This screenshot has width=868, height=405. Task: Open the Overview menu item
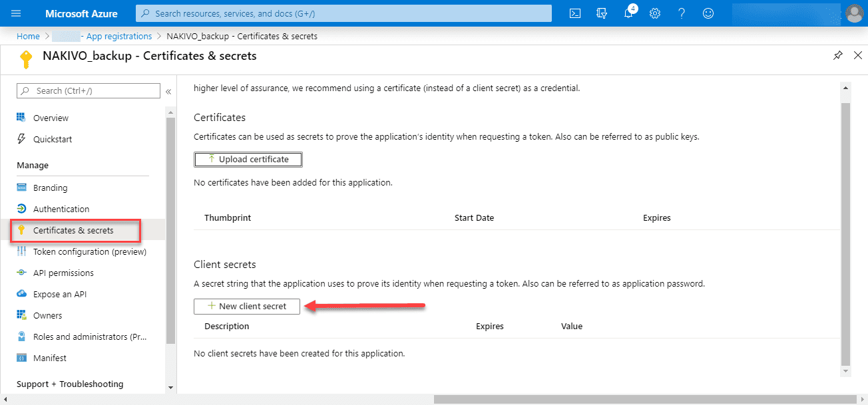[x=51, y=118]
